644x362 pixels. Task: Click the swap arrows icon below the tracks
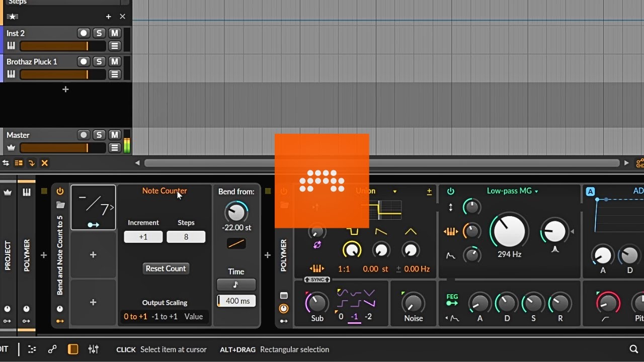(6, 163)
